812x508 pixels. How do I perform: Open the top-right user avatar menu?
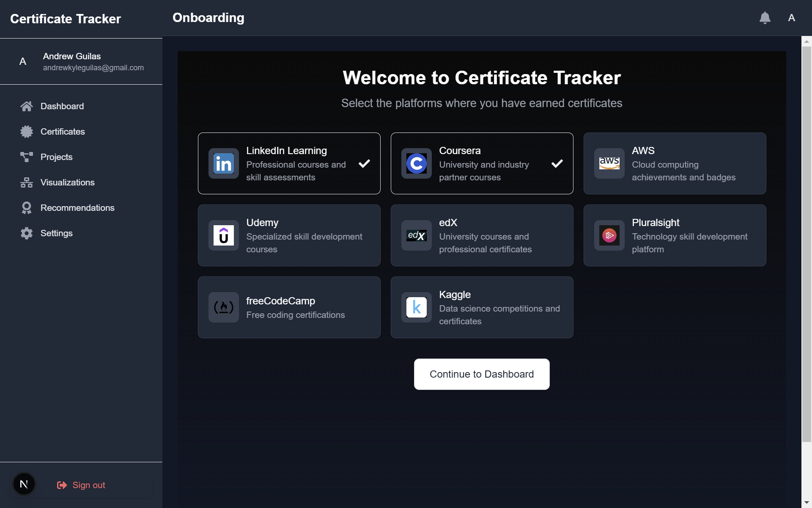point(791,18)
